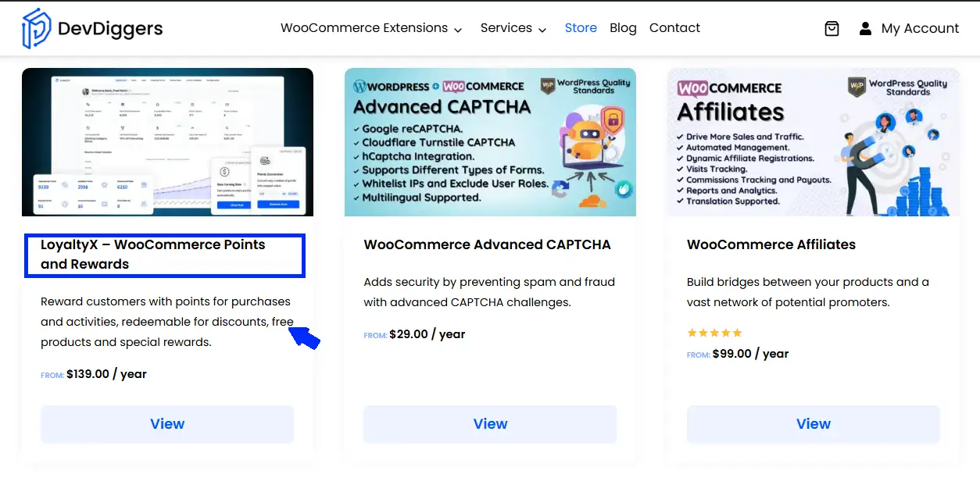
Task: View the LoyaltyX product
Action: click(167, 424)
